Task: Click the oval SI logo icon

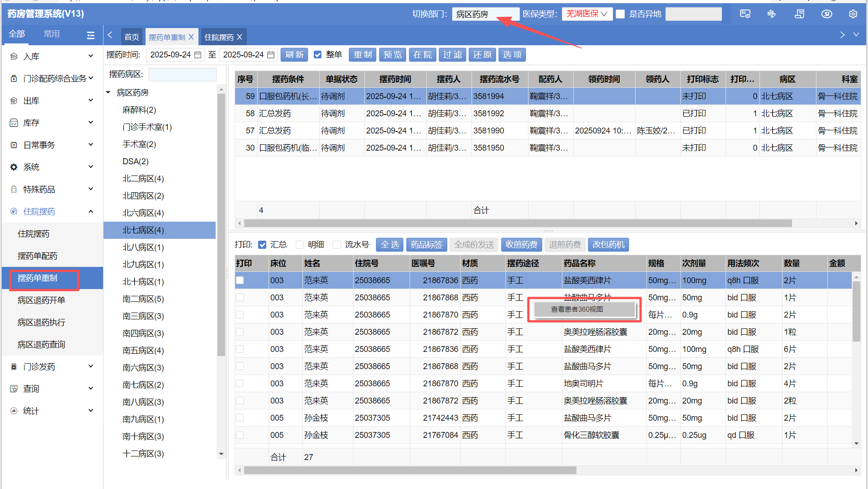Action: point(826,14)
